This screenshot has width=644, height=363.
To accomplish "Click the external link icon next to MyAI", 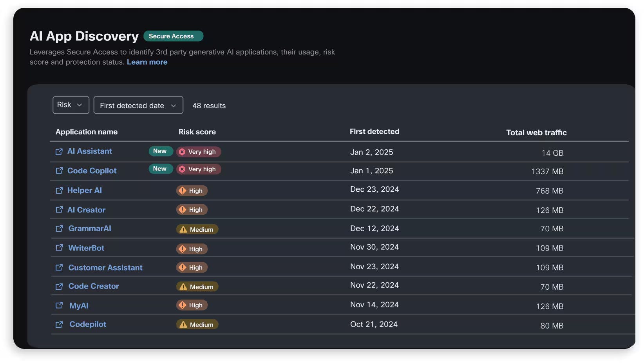I will point(59,306).
